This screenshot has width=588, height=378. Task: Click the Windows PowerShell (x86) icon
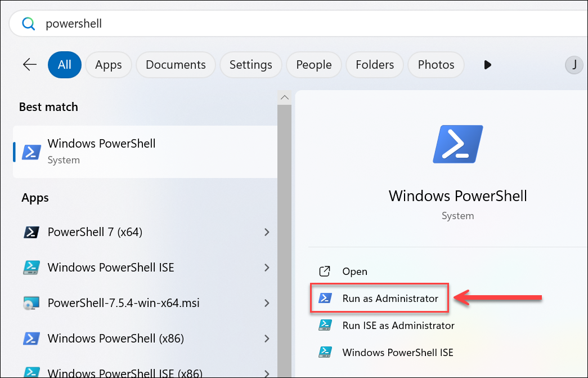pyautogui.click(x=31, y=339)
